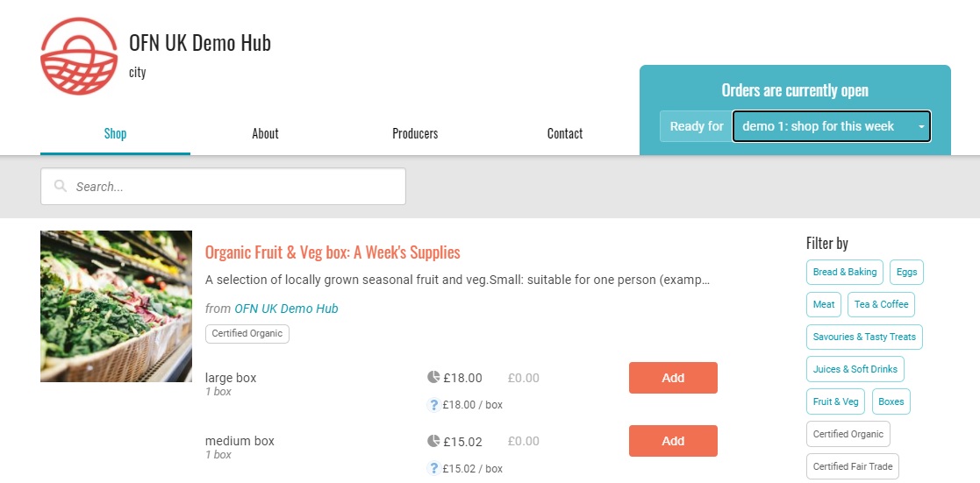Viewport: 980px width, 483px height.
Task: Click pie chart icon beside £18.00 price
Action: click(433, 378)
